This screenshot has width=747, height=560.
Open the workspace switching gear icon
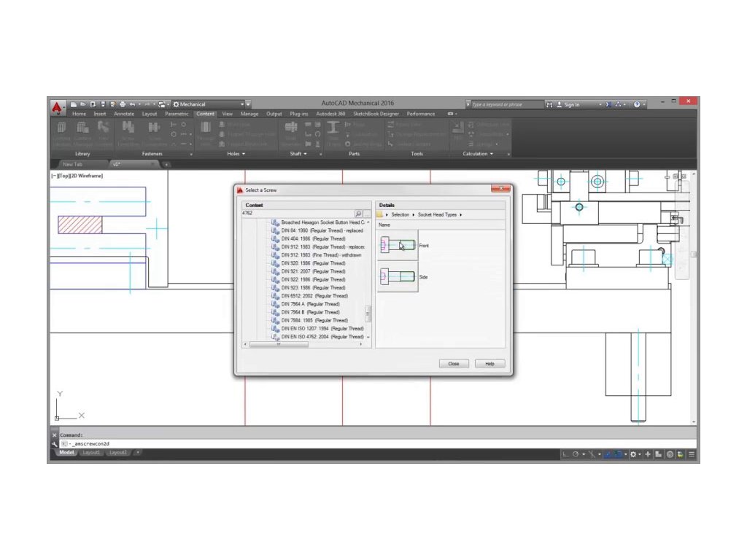point(633,454)
